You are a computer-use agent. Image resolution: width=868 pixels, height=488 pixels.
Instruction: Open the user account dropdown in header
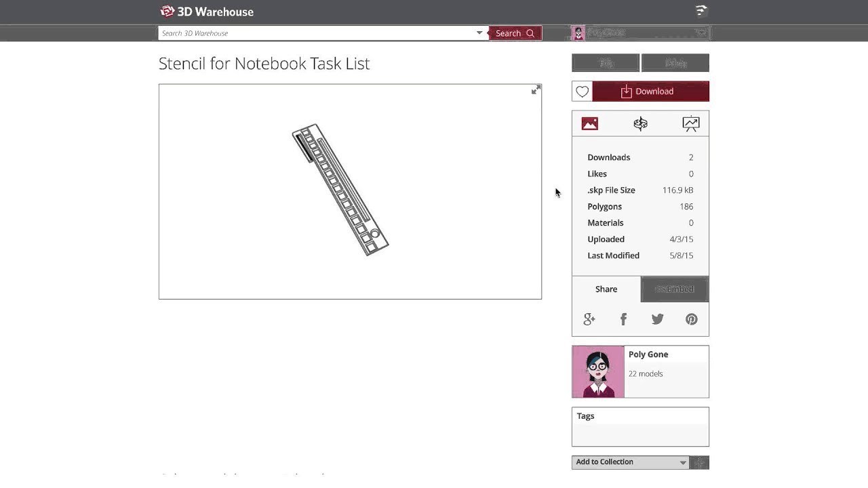(x=701, y=33)
